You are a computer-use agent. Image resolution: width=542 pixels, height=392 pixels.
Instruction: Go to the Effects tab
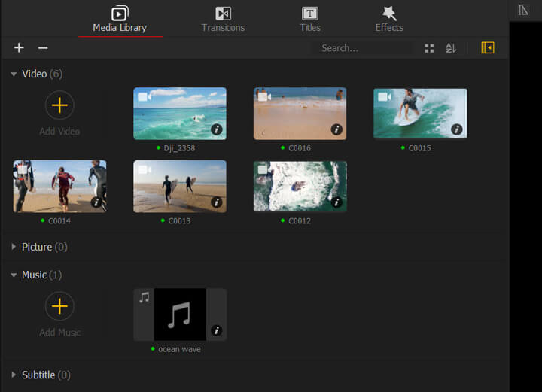[389, 20]
